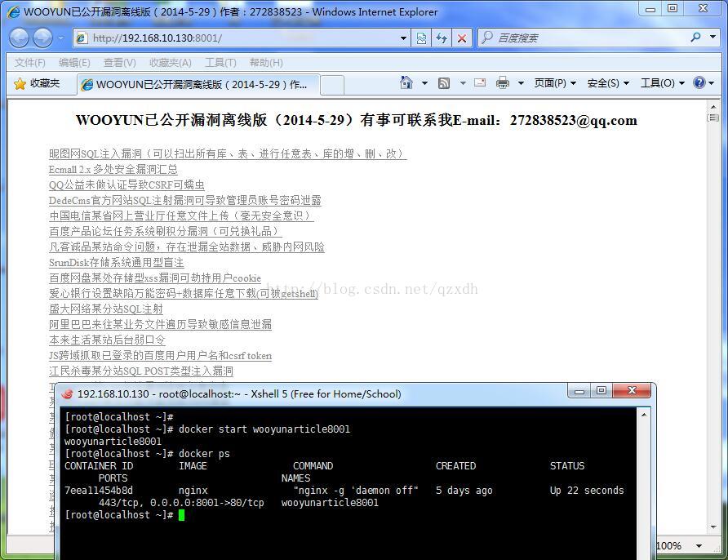Open the 页面(P) command menu
728x560 pixels.
[555, 83]
